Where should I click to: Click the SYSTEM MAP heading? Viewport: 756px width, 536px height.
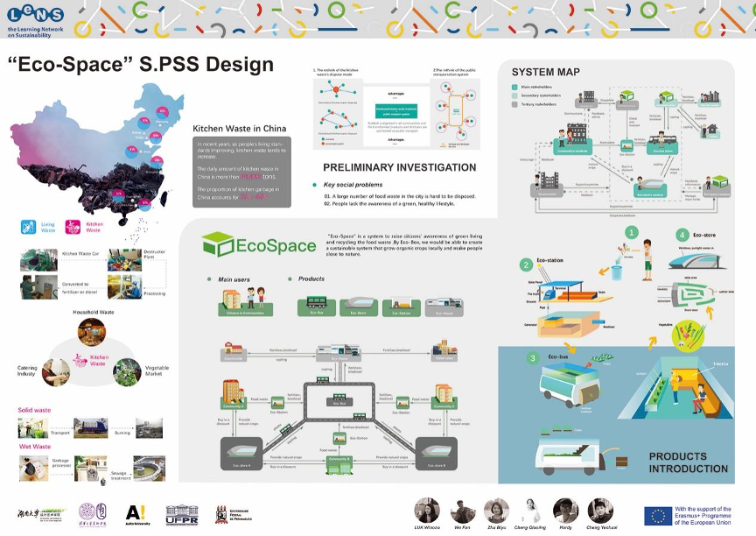pyautogui.click(x=545, y=72)
